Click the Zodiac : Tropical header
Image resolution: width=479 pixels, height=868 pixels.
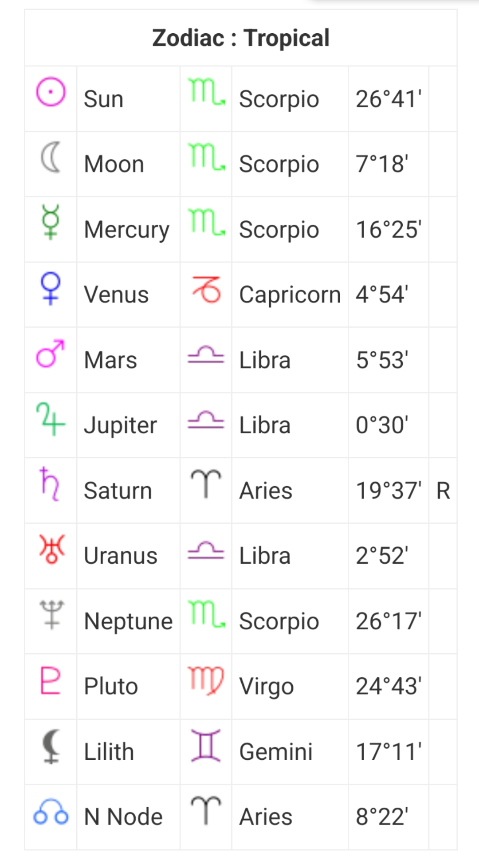coord(240,38)
